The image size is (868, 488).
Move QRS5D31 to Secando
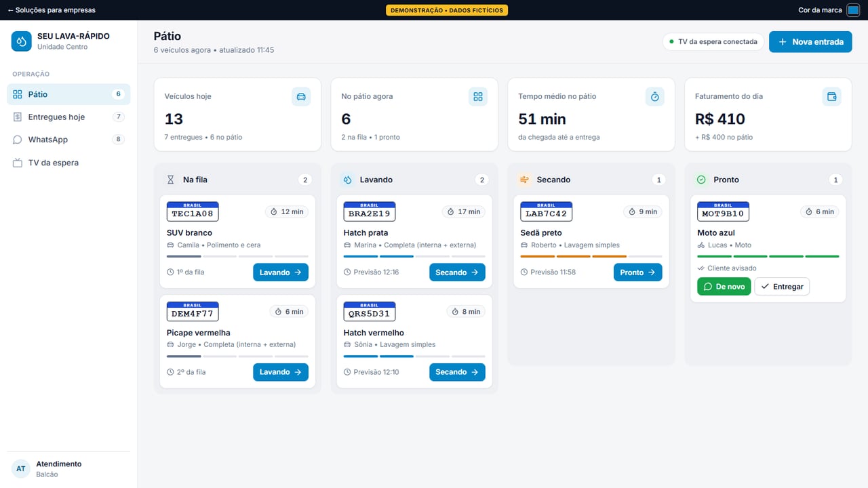coord(457,372)
